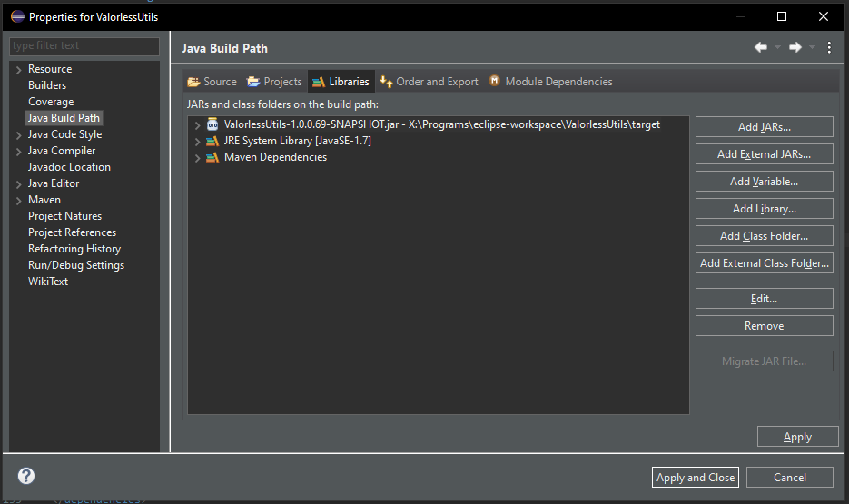
Task: Open the Module Dependencies tab
Action: pyautogui.click(x=550, y=82)
